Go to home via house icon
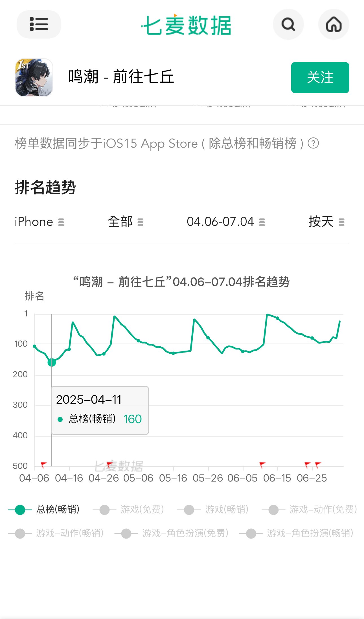The width and height of the screenshot is (364, 619). [334, 24]
